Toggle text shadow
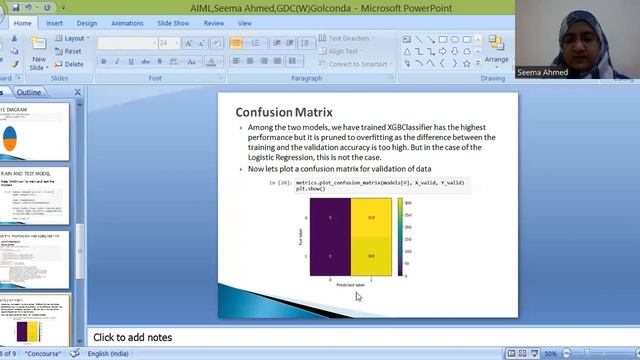 (x=160, y=62)
